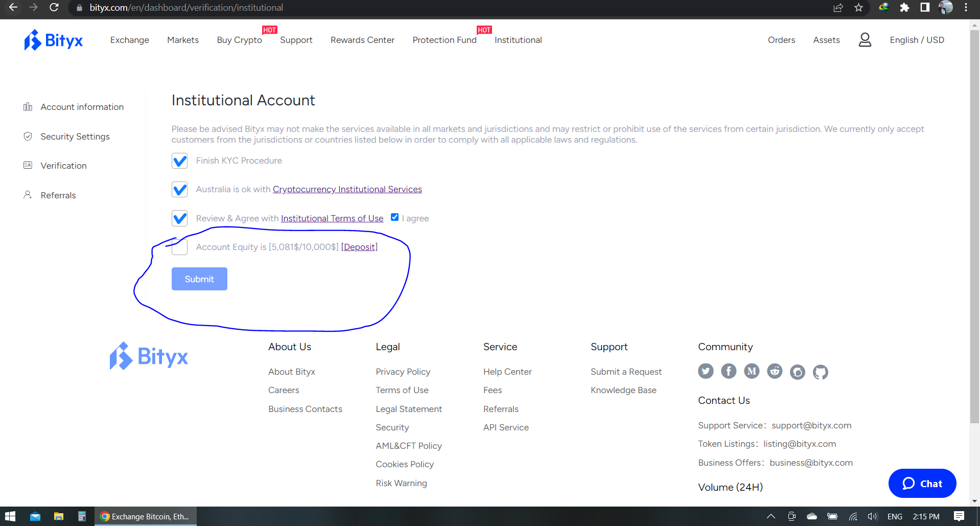Click the browser forward arrow
Viewport: 980px width, 526px height.
(x=33, y=8)
